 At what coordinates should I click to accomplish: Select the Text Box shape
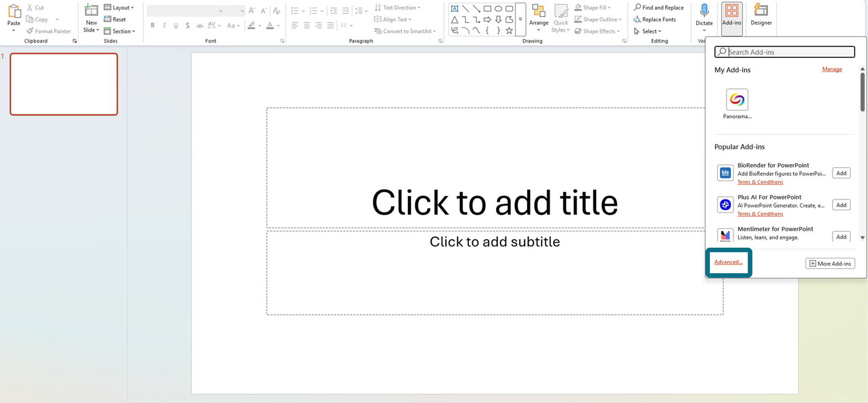pos(455,9)
